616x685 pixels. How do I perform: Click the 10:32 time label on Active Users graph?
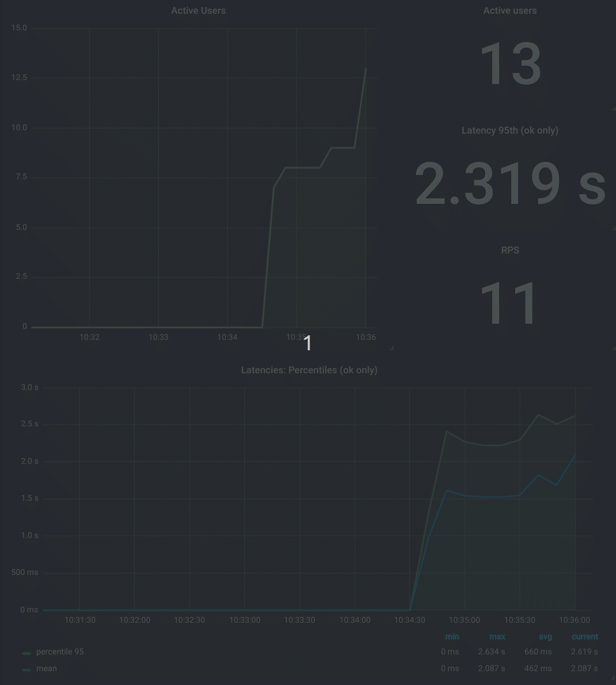[x=89, y=337]
